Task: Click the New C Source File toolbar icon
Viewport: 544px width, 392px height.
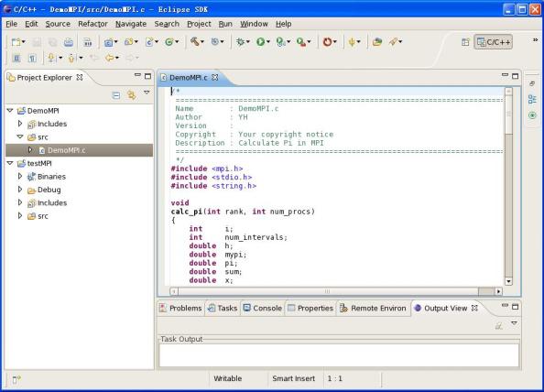Action: [x=149, y=42]
